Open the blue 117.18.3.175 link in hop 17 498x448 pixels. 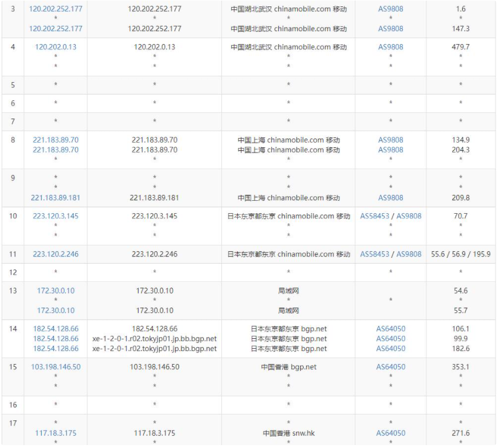click(56, 433)
